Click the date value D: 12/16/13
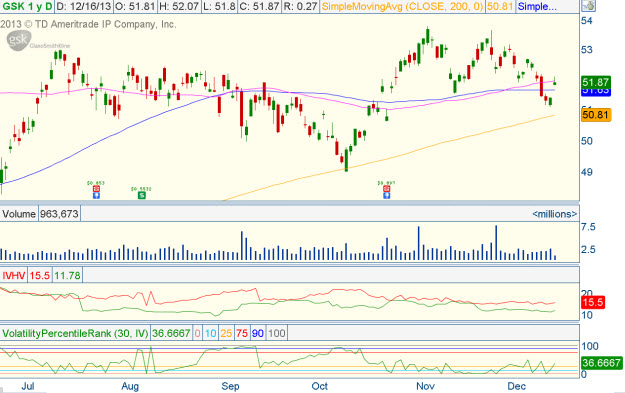Image resolution: width=625 pixels, height=393 pixels. tap(84, 6)
